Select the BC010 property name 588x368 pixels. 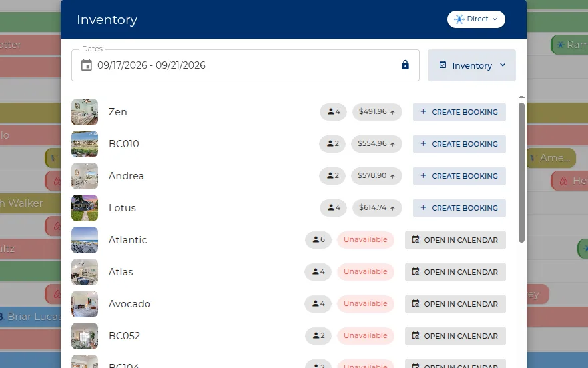(x=124, y=144)
